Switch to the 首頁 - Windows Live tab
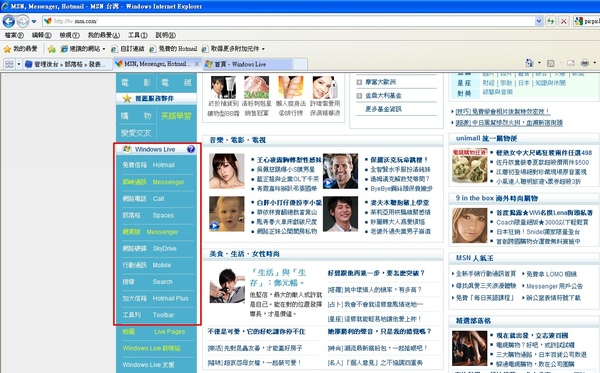The width and height of the screenshot is (600, 373). [x=248, y=64]
